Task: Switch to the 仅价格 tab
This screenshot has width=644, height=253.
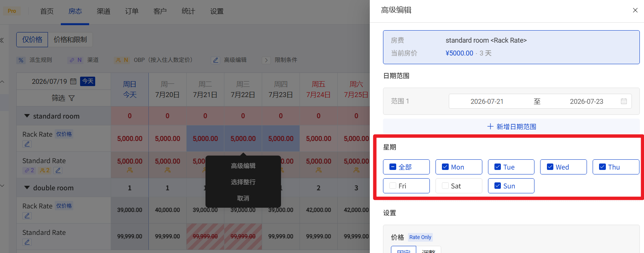Action: [32, 40]
